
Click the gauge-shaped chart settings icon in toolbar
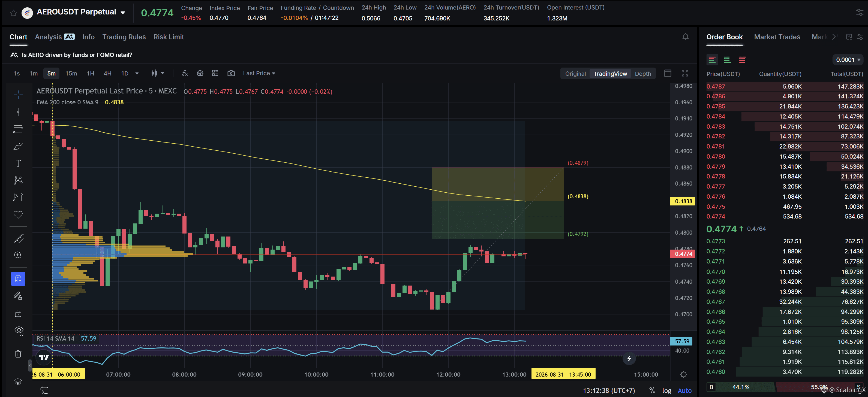pos(200,73)
